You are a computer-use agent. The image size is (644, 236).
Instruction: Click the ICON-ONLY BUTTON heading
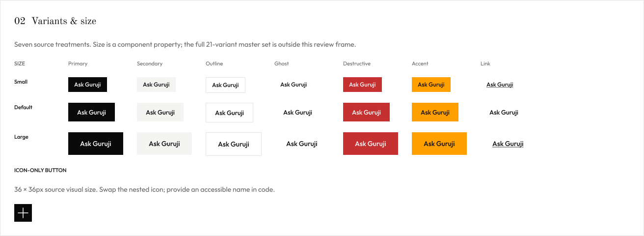[40, 170]
